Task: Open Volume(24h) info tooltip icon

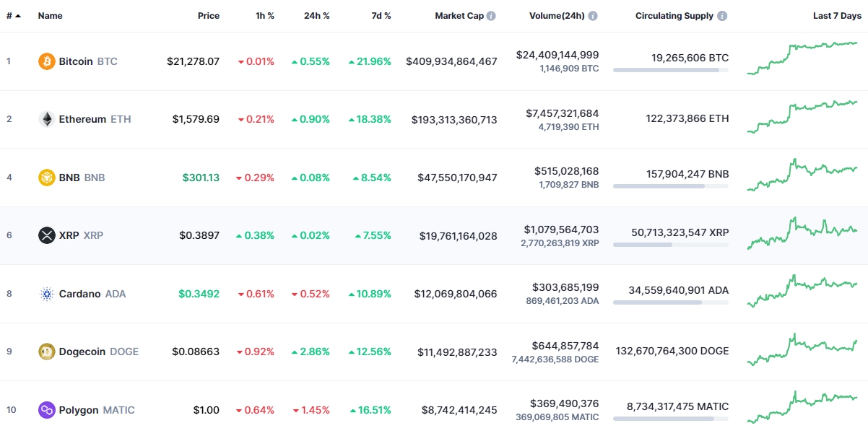Action: 593,16
